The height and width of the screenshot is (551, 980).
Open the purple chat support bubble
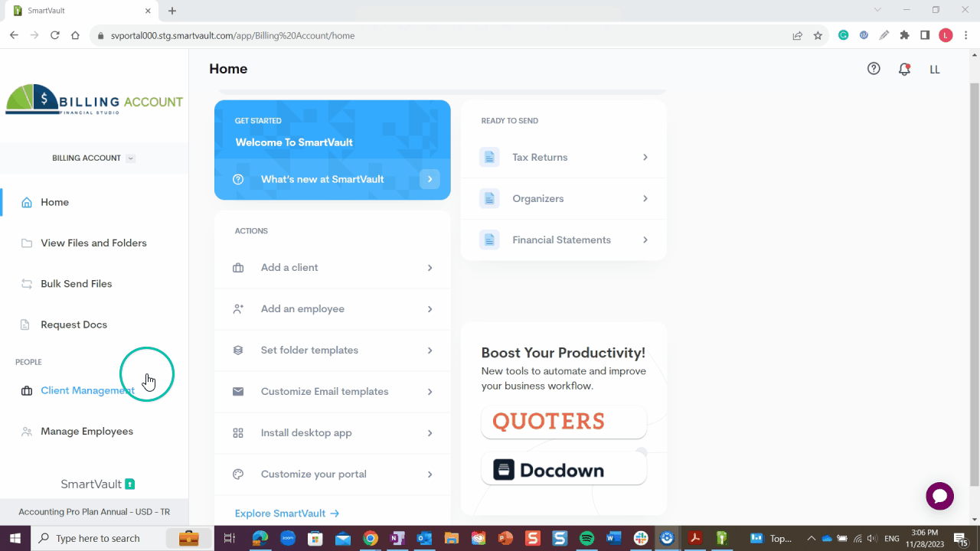coord(940,496)
